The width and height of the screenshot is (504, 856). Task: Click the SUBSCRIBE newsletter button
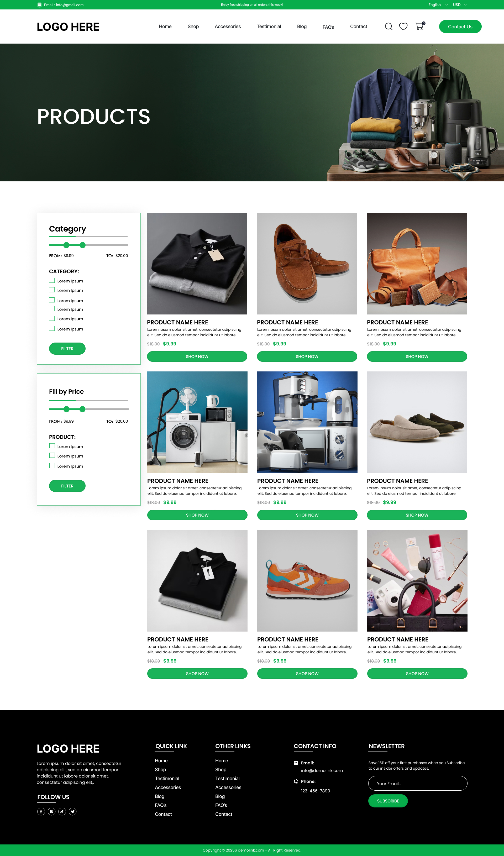click(x=388, y=801)
